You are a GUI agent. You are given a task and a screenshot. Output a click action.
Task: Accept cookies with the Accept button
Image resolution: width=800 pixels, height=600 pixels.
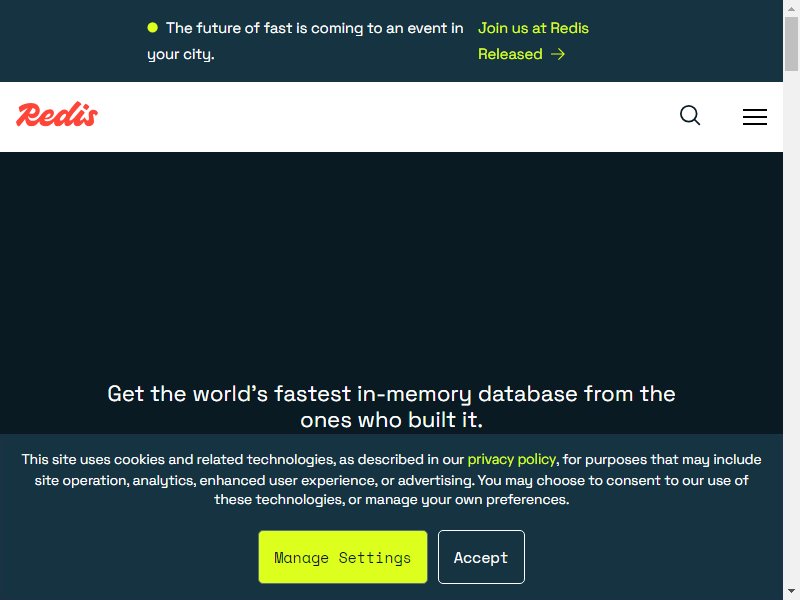point(481,557)
